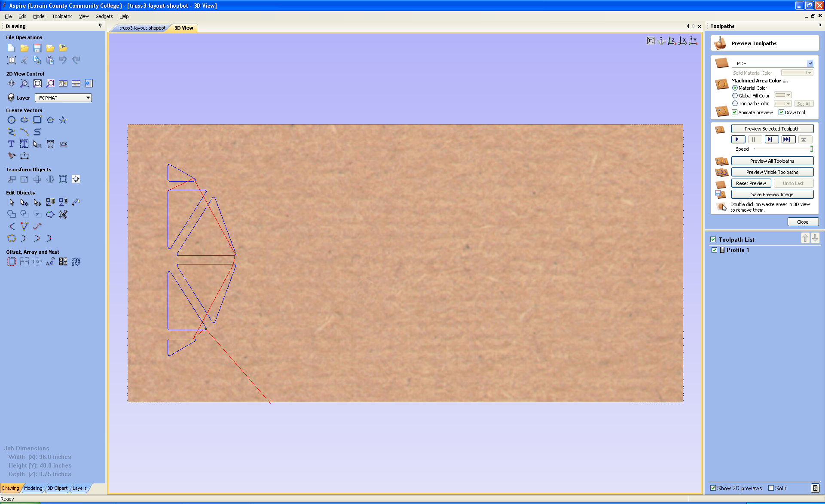The image size is (825, 504).
Task: Select Material Color radio button
Action: click(735, 88)
